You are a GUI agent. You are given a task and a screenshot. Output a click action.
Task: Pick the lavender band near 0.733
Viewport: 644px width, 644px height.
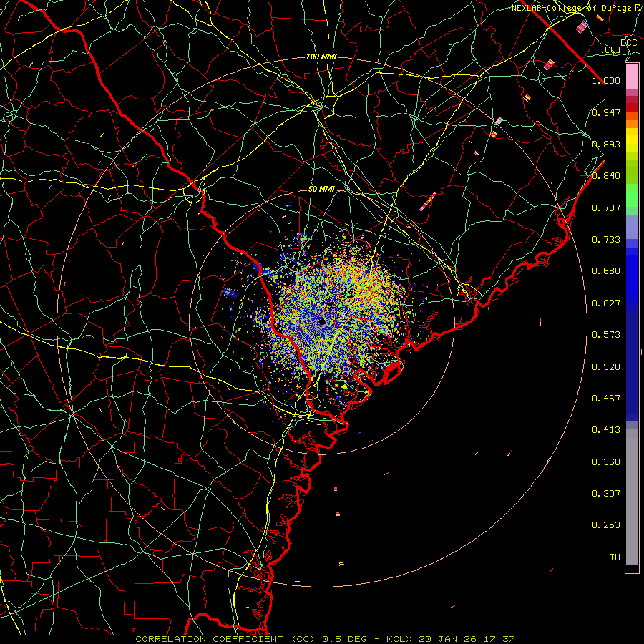632,227
